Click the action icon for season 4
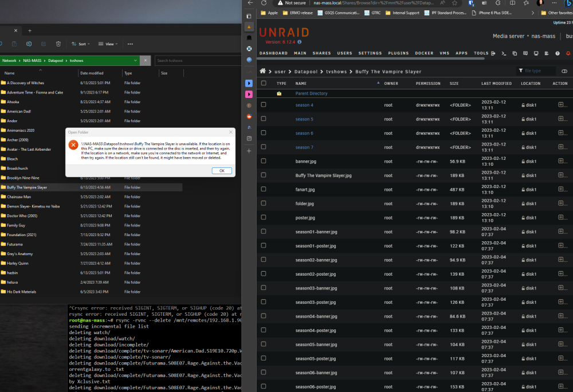This screenshot has height=392, width=573. coord(561,105)
